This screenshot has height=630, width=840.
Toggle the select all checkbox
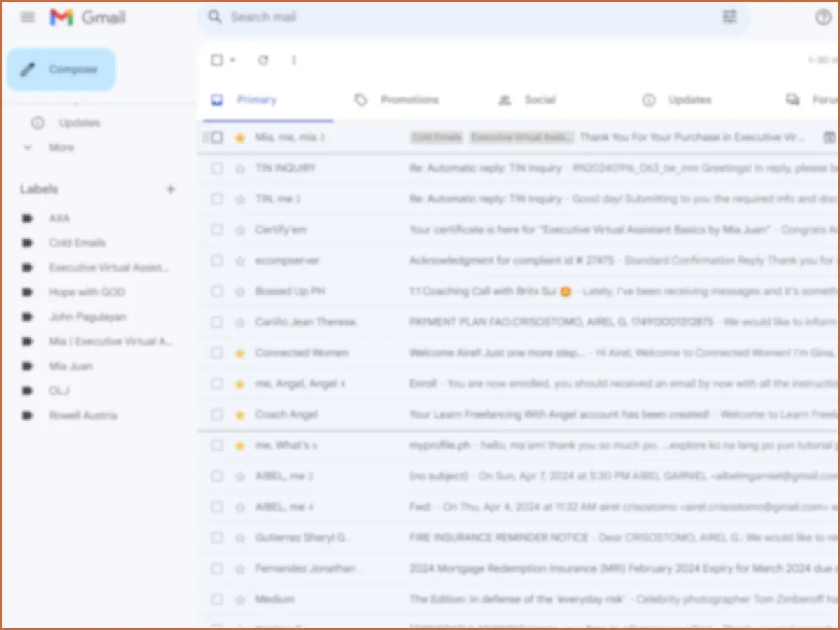point(217,60)
